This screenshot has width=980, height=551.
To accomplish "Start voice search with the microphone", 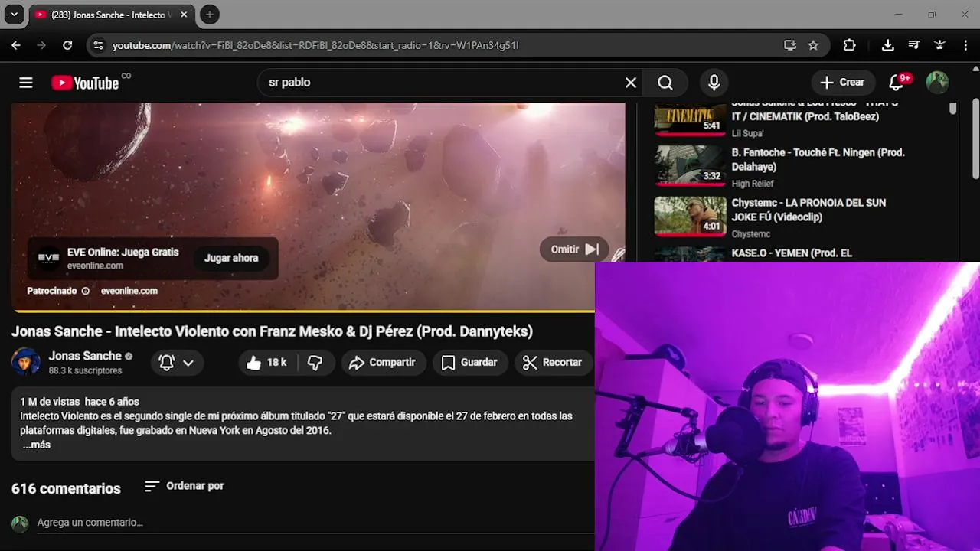I will tap(714, 83).
